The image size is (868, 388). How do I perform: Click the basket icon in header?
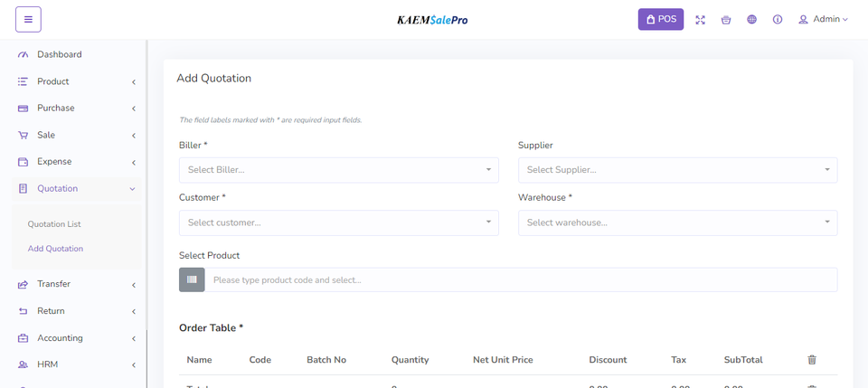(726, 19)
